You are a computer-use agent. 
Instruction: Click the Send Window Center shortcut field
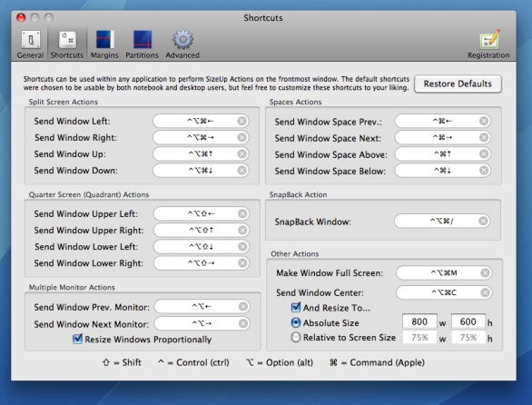pos(444,292)
